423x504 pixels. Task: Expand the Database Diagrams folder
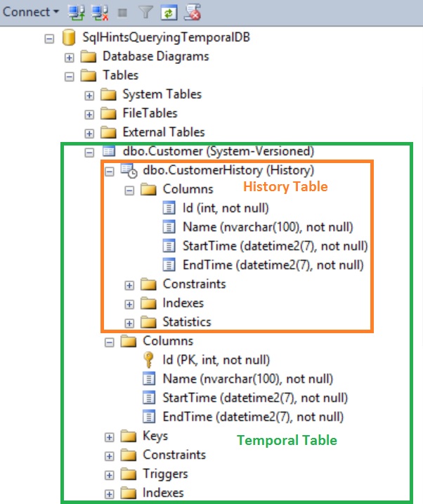point(69,58)
